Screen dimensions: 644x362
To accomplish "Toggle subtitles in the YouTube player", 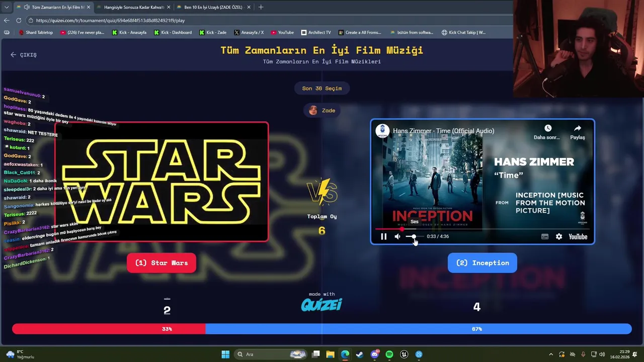I will tap(545, 236).
